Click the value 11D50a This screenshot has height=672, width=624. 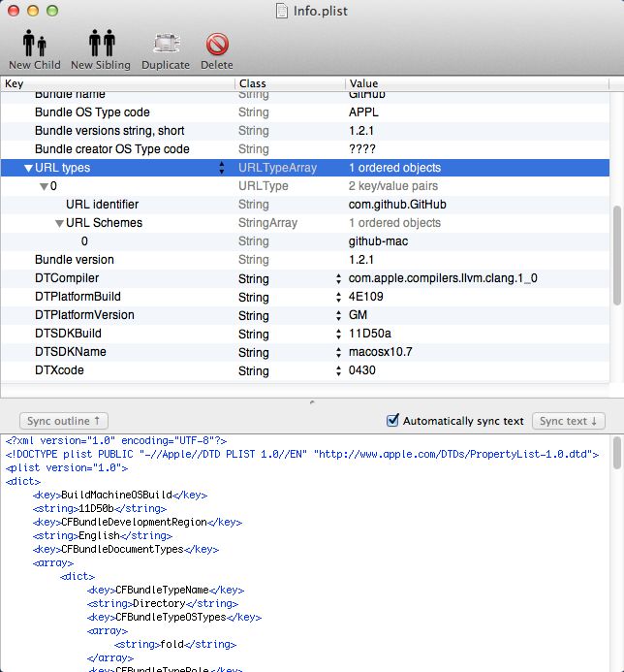point(369,334)
